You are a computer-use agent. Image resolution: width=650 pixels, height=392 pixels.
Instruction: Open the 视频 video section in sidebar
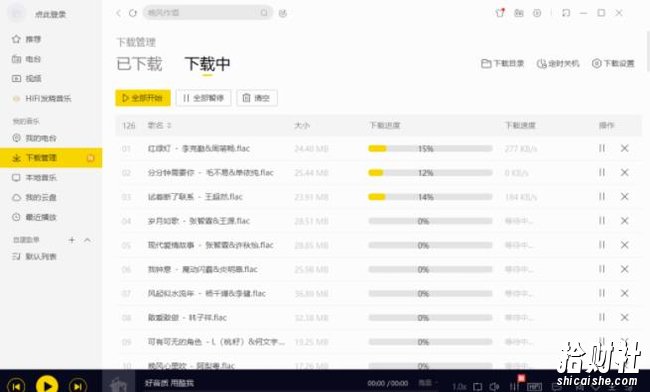tap(27, 78)
